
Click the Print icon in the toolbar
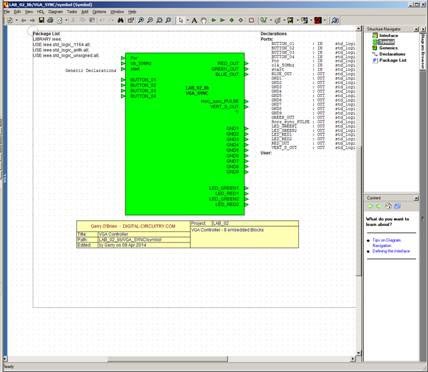point(50,20)
